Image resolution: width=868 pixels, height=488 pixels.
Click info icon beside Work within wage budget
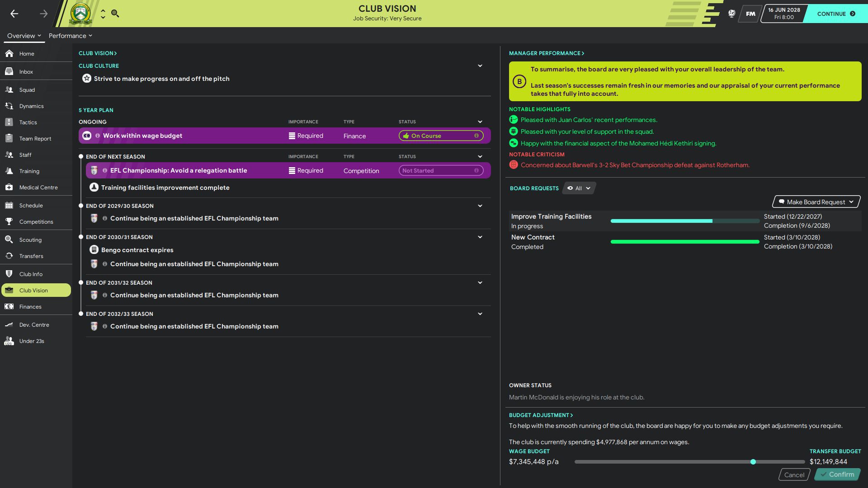[x=98, y=136]
